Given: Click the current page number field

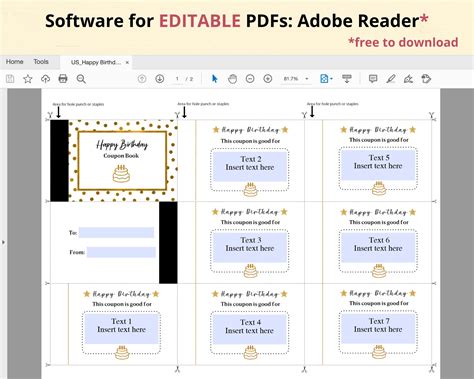Looking at the screenshot, I should (x=177, y=79).
